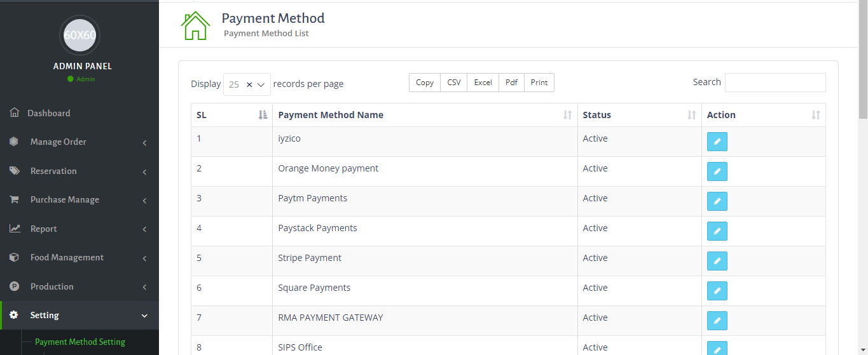The image size is (868, 355).
Task: Expand the Manage Order menu
Action: (79, 142)
